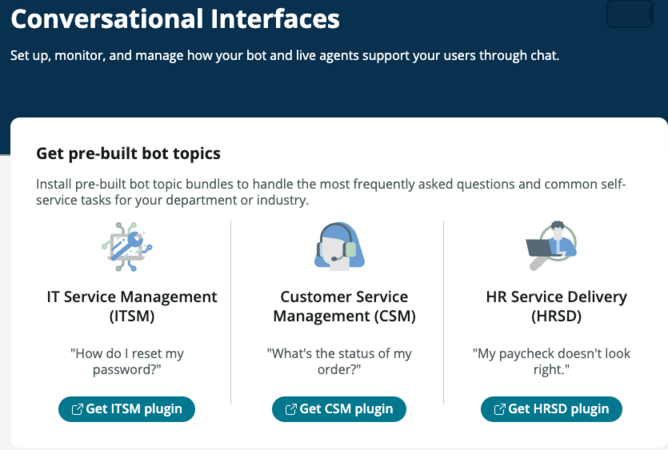668x450 pixels.
Task: Click the Get CSM plugin button
Action: click(x=339, y=409)
